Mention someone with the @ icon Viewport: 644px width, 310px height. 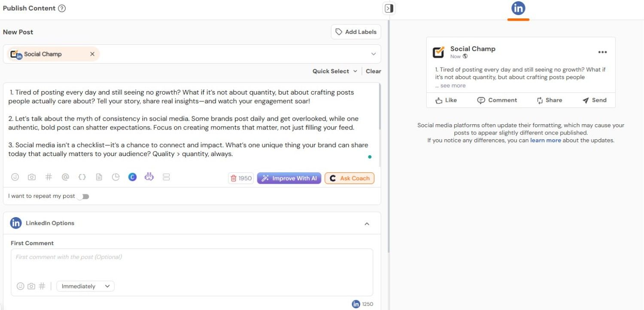coord(65,177)
